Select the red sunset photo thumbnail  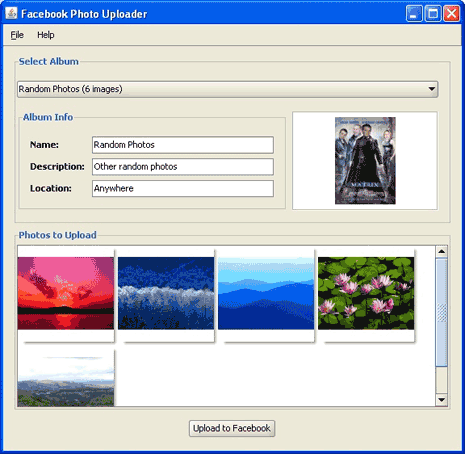(x=66, y=293)
